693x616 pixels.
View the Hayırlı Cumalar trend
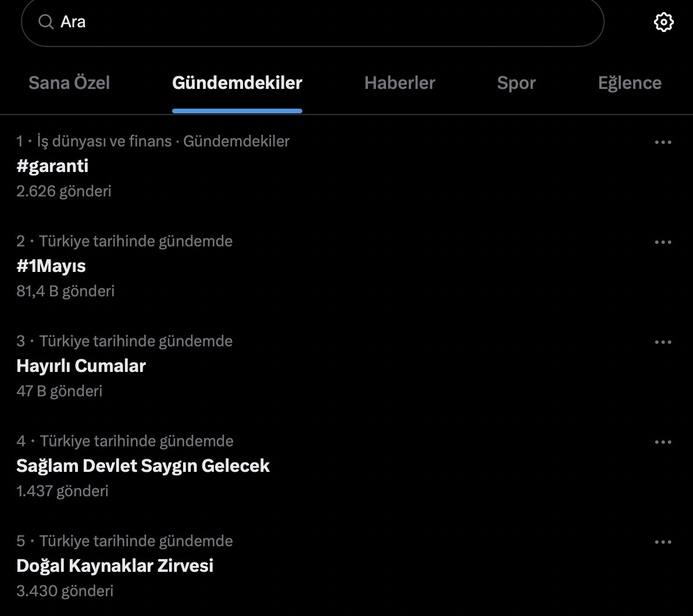tap(81, 366)
